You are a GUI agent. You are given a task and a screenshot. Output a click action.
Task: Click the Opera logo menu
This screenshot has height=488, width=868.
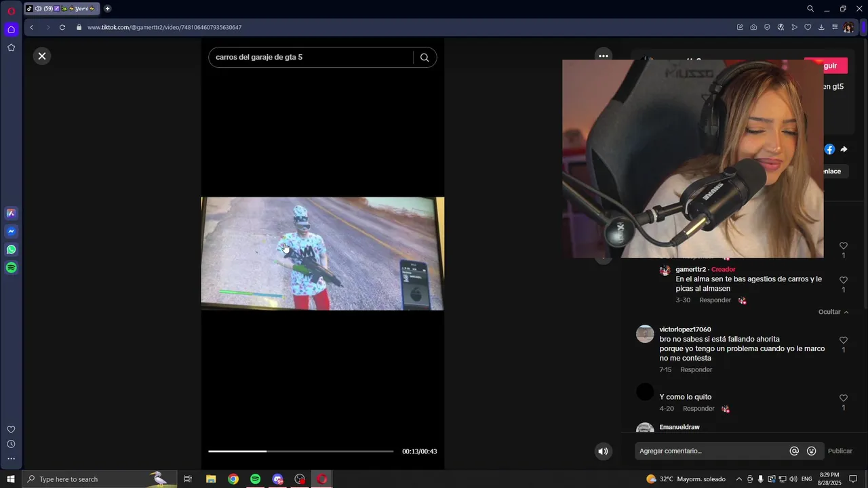(11, 10)
